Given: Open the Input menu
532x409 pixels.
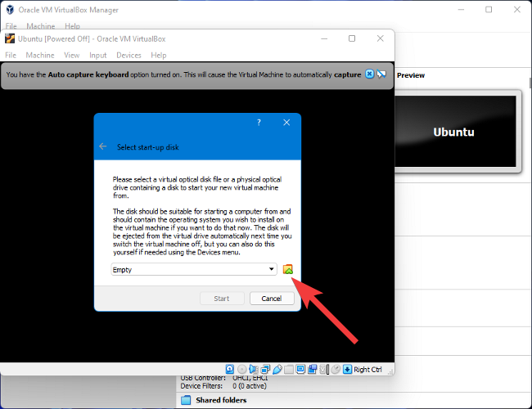Looking at the screenshot, I should [97, 55].
